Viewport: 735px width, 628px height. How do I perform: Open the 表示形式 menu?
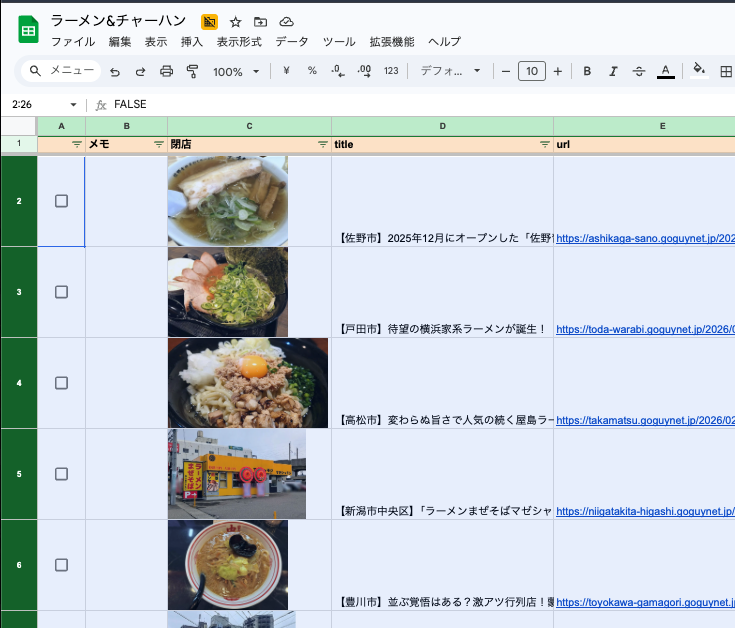click(239, 42)
